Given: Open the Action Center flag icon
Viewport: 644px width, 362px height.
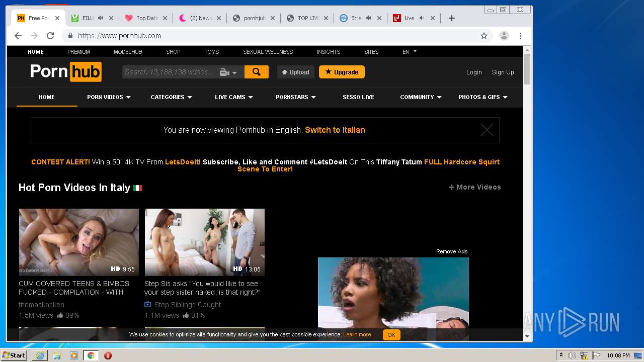Looking at the screenshot, I should coord(595,355).
